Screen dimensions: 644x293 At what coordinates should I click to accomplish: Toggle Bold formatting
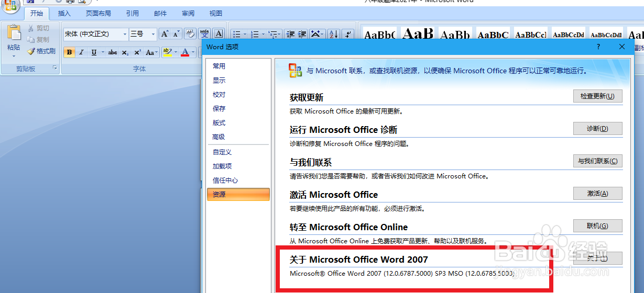[70, 52]
